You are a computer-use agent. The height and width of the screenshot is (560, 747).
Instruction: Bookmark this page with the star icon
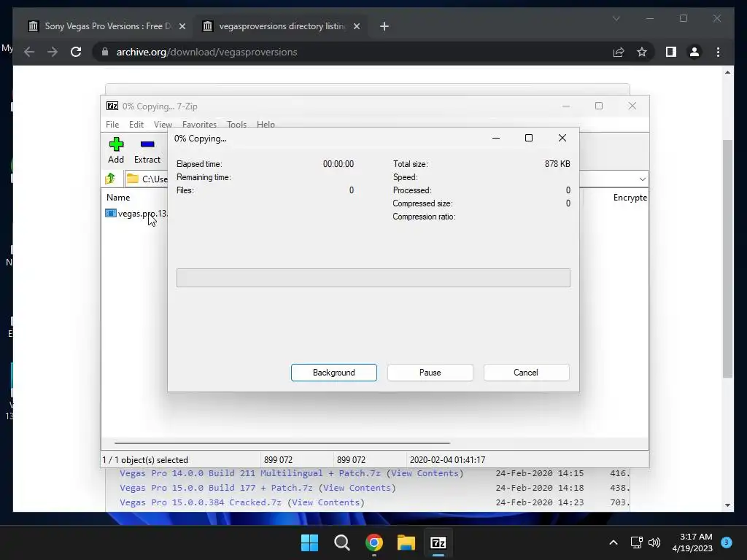tap(642, 52)
